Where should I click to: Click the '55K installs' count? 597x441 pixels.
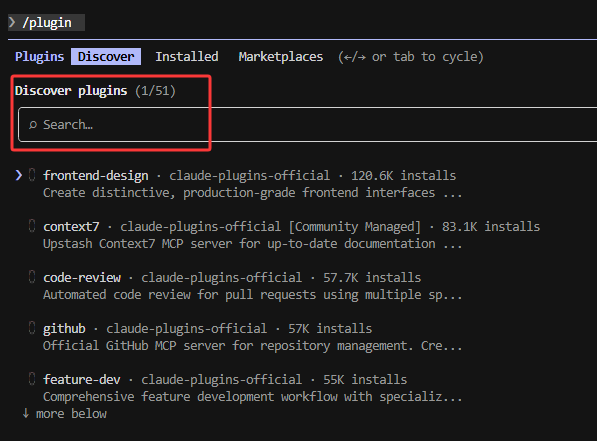point(365,380)
